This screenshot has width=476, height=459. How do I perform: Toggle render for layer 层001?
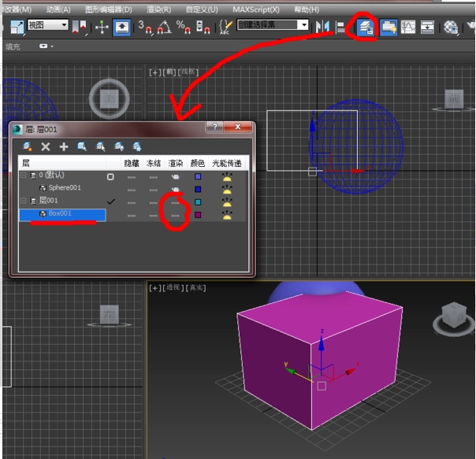[x=176, y=202]
